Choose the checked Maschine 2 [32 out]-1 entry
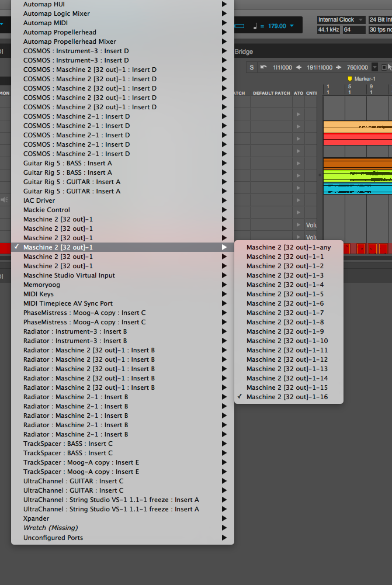This screenshot has height=585, width=392. pos(123,247)
